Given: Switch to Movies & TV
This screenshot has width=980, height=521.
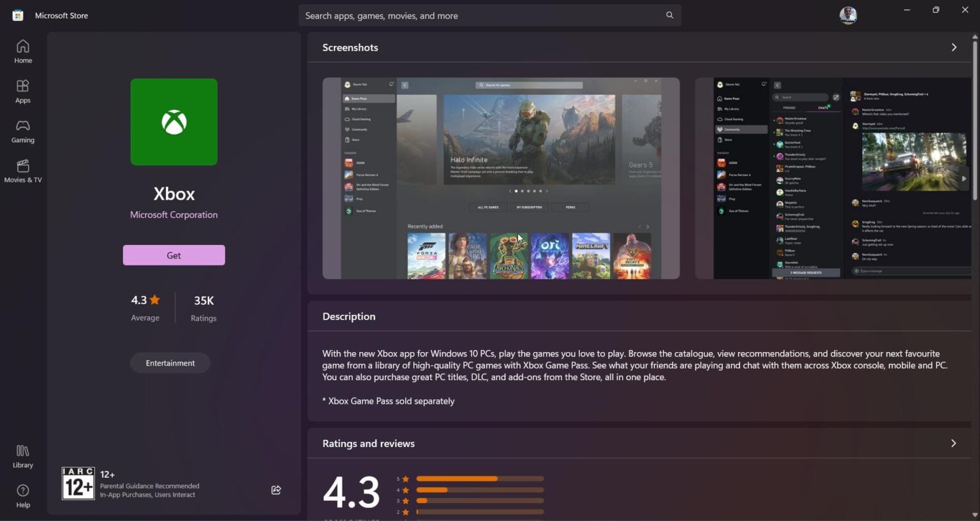Looking at the screenshot, I should [x=22, y=171].
